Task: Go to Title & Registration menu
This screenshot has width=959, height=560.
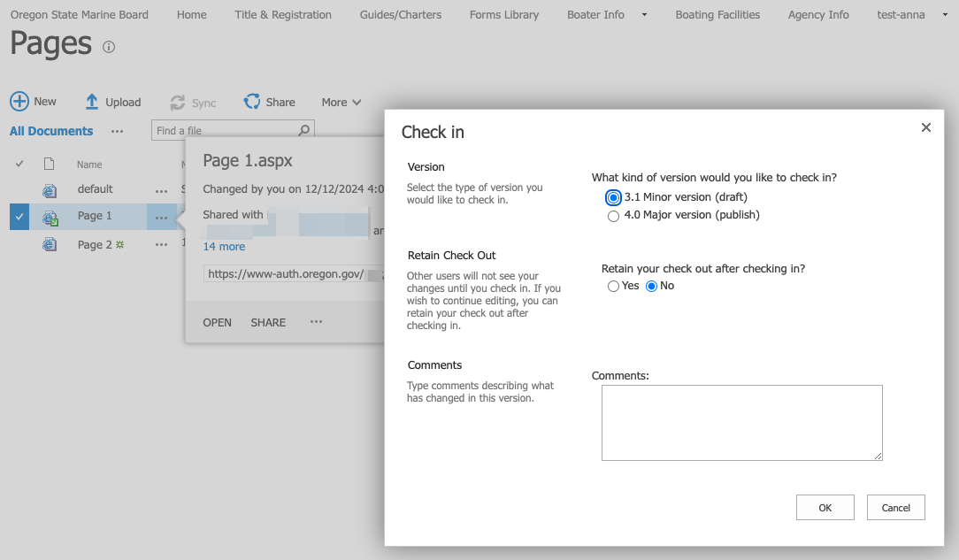Action: click(x=283, y=15)
